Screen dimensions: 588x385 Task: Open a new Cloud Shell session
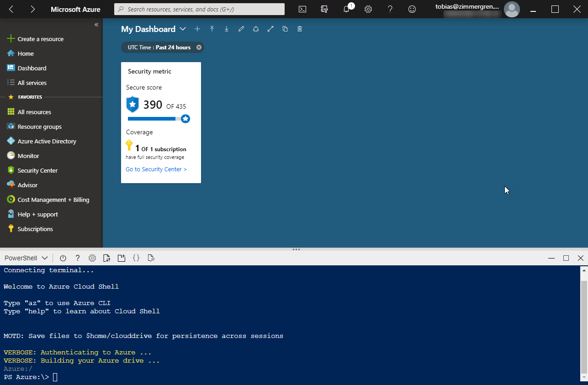pyautogui.click(x=121, y=258)
